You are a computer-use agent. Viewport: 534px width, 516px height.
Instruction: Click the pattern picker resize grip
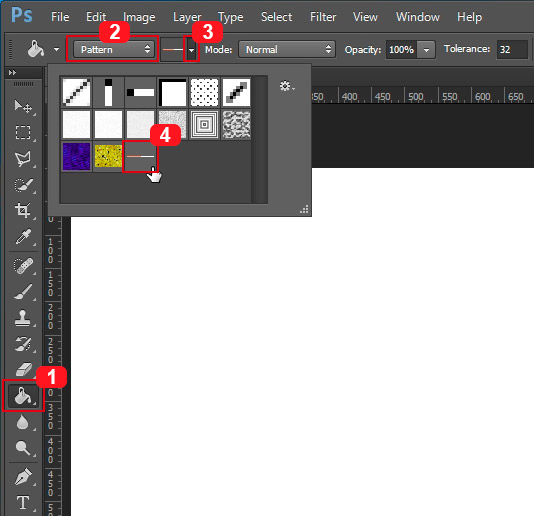coord(304,209)
